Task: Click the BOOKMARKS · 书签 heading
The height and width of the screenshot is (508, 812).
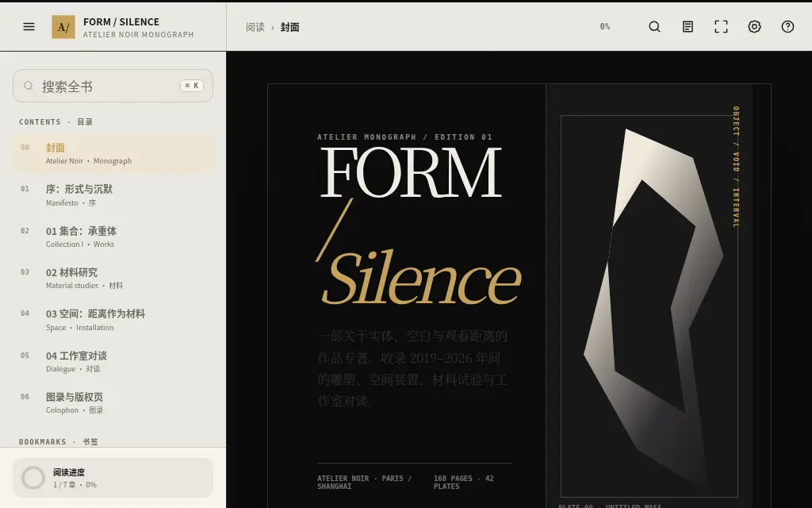Action: [59, 441]
